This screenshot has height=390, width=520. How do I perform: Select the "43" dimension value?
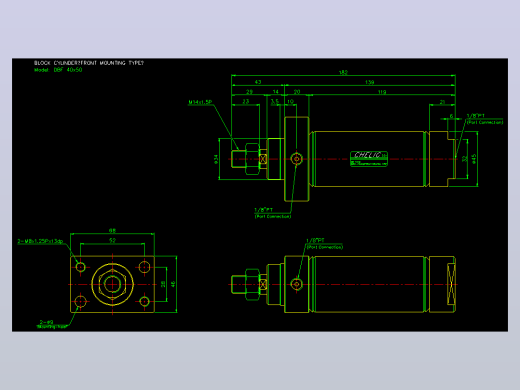pyautogui.click(x=258, y=82)
